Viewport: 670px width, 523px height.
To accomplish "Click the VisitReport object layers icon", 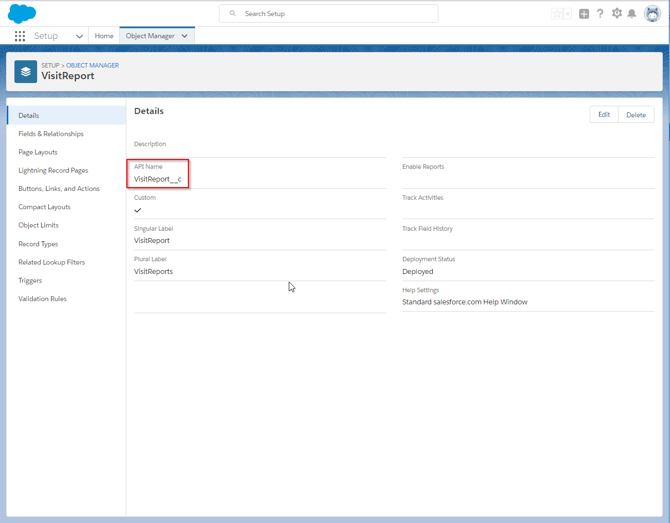I will tap(26, 71).
